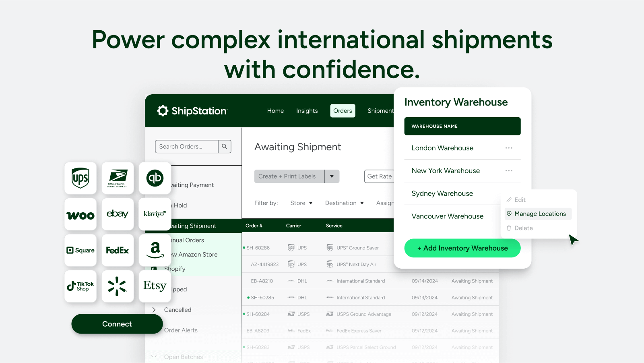The height and width of the screenshot is (363, 644).
Task: Click the UPS carrier integration icon
Action: (80, 178)
